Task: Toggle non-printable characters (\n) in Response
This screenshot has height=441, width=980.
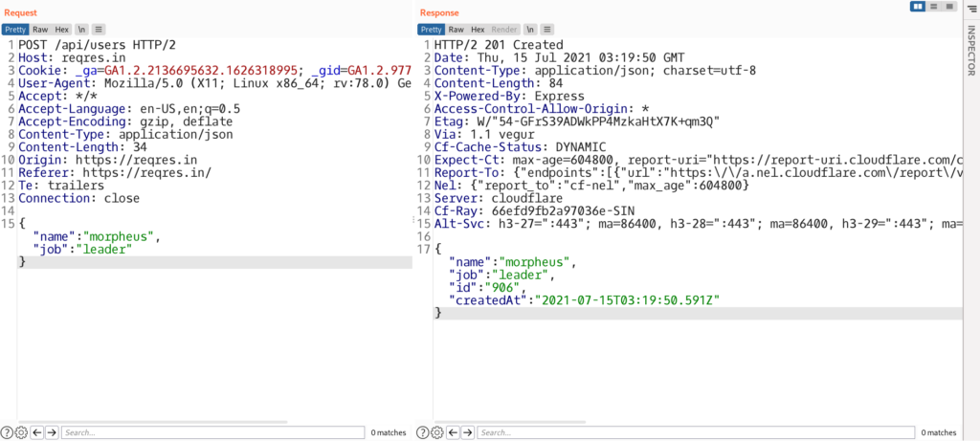Action: tap(530, 30)
